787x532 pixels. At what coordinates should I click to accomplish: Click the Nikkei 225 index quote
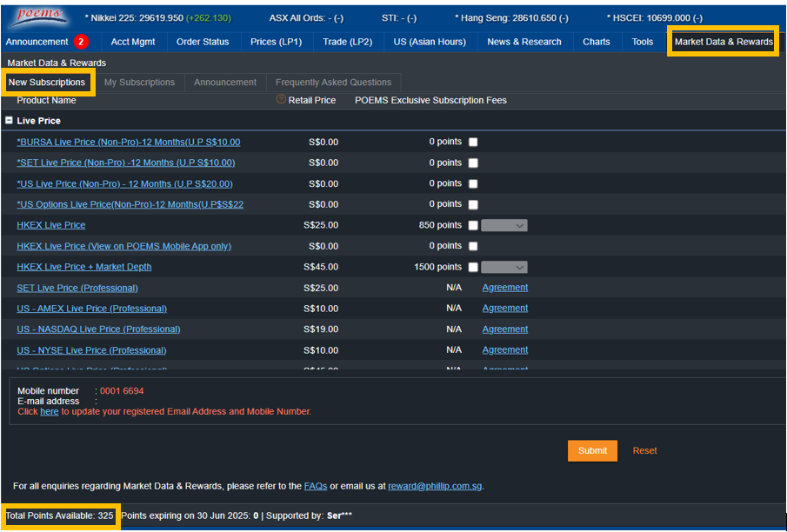coord(158,18)
